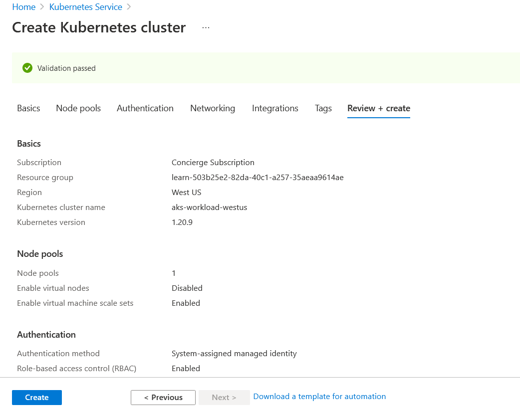Click 'Enabled' value for virtual machine scale sets

[186, 303]
